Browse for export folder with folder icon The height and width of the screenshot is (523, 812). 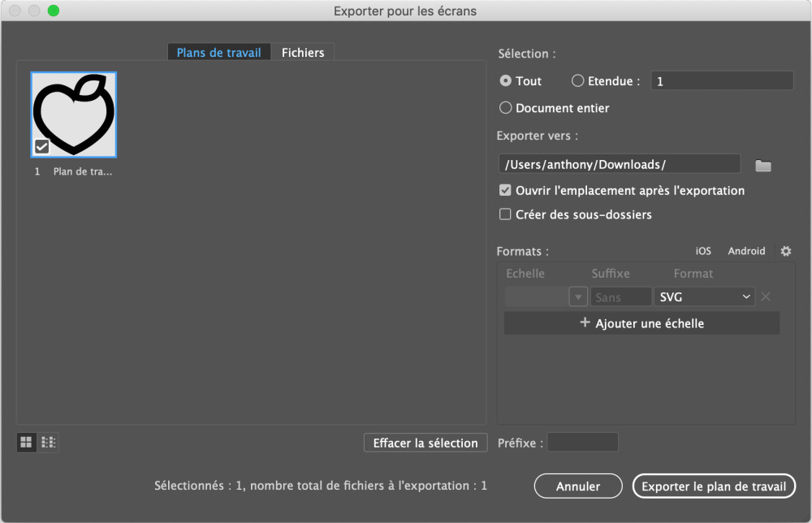pos(762,166)
